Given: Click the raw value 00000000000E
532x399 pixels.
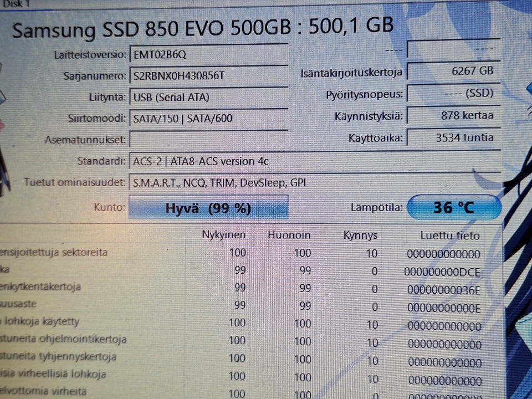Looking at the screenshot, I should pos(444,308).
